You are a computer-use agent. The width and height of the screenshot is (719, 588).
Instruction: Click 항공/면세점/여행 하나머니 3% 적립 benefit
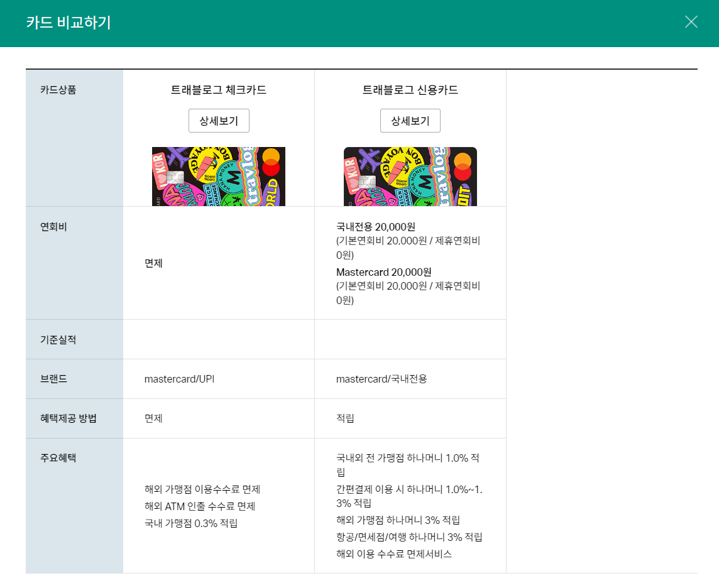[409, 537]
